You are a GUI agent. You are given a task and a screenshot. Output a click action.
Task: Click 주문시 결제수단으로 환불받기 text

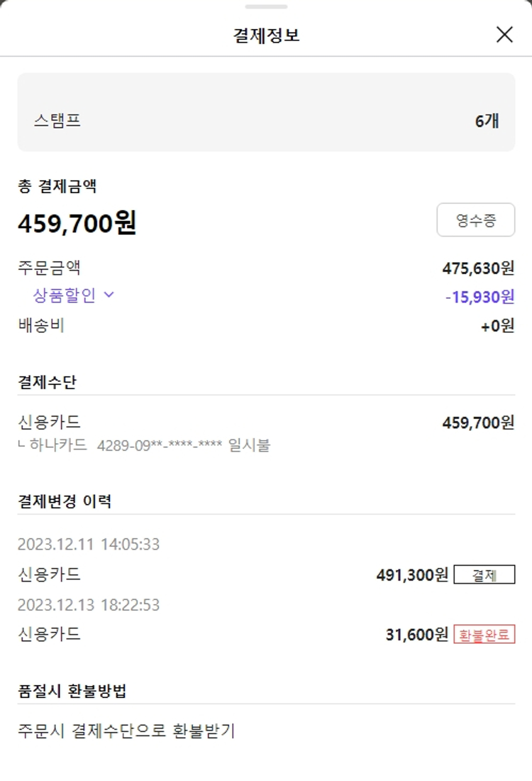pyautogui.click(x=126, y=730)
